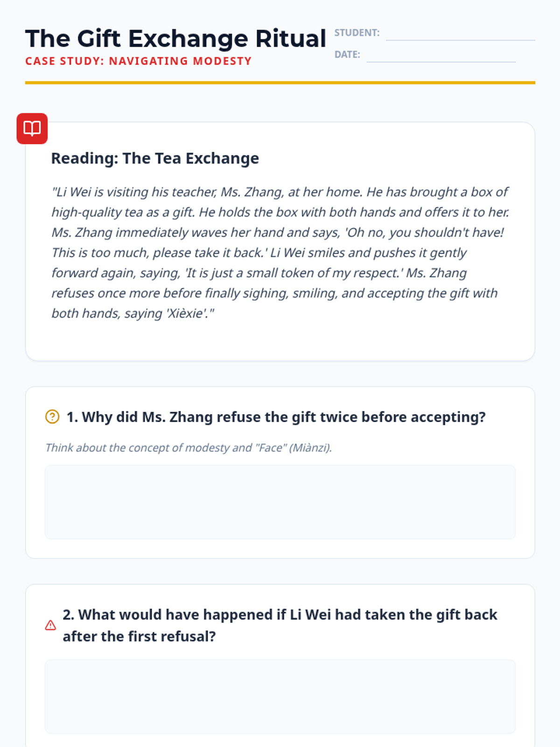The image size is (560, 747).
Task: Click the Case Study: Navigating Modesty subtitle
Action: tap(139, 61)
